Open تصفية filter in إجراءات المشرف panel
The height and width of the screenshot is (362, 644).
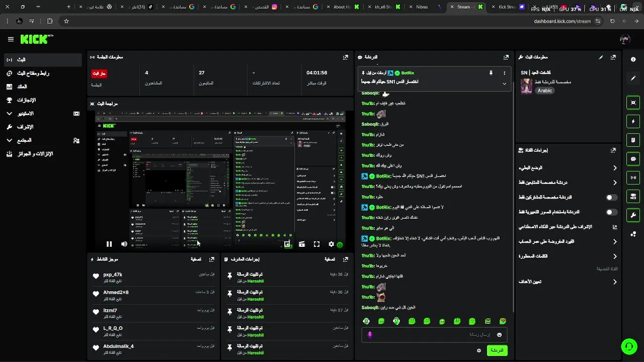click(x=330, y=259)
